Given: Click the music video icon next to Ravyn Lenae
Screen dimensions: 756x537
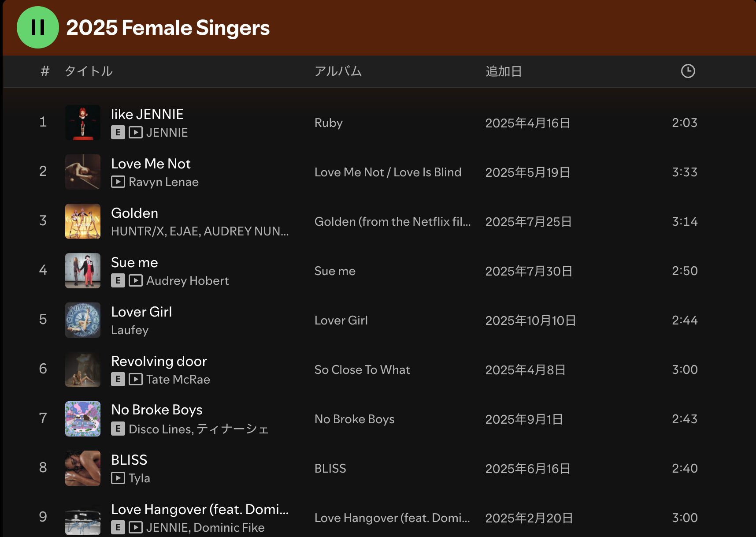Looking at the screenshot, I should click(118, 182).
